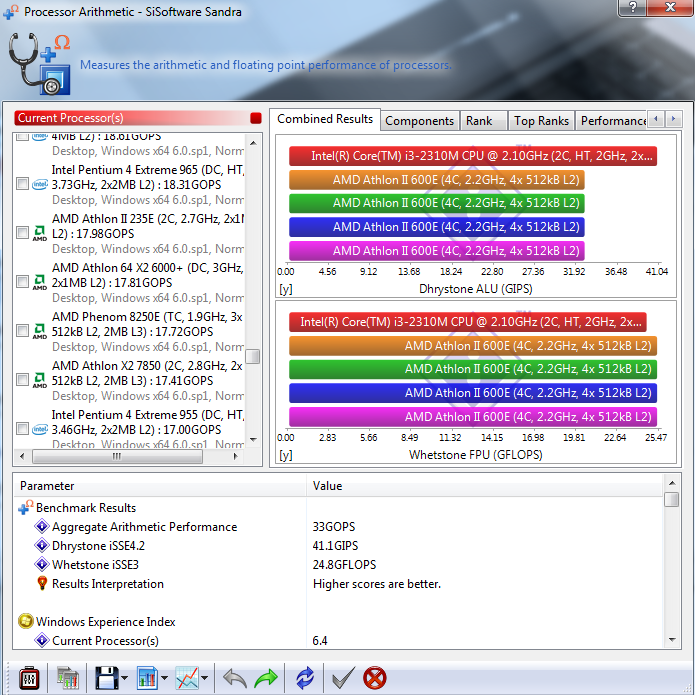Open the Rank tab
Screen dimensions: 695x695
coord(483,121)
